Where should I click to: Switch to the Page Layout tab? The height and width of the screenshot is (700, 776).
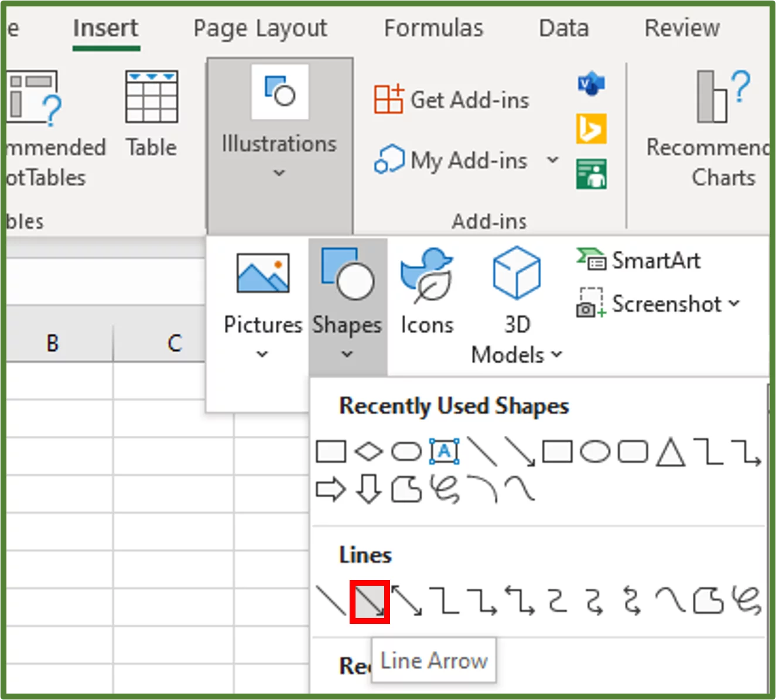click(260, 28)
